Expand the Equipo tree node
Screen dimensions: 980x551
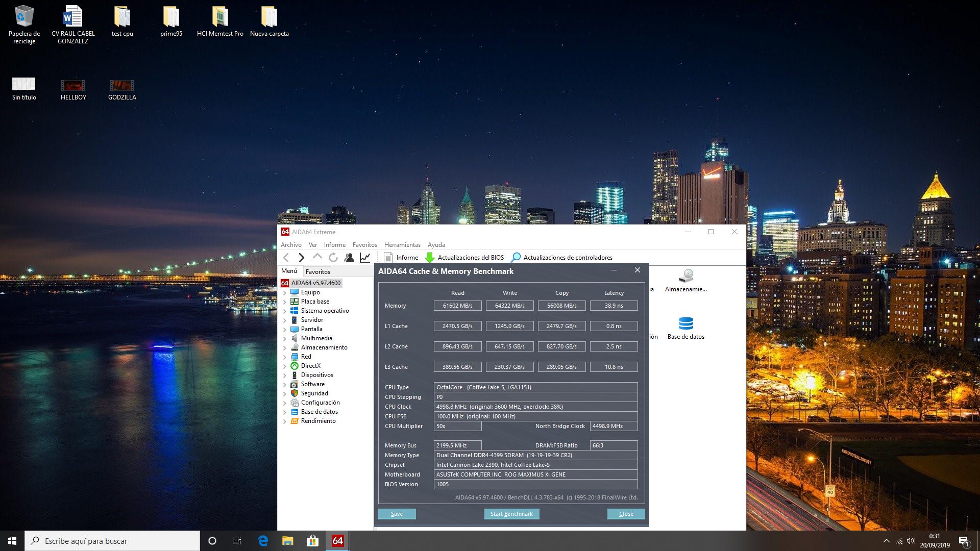click(285, 292)
